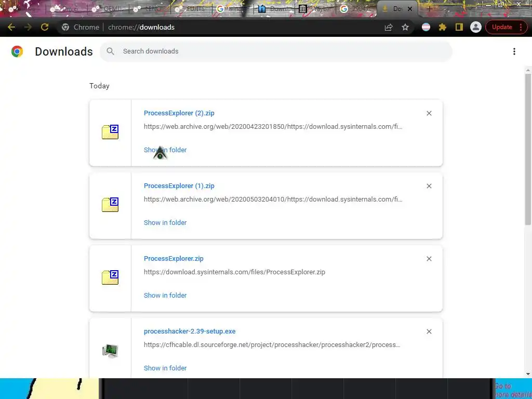Switch to the Google 'Wind' tab

point(232,9)
